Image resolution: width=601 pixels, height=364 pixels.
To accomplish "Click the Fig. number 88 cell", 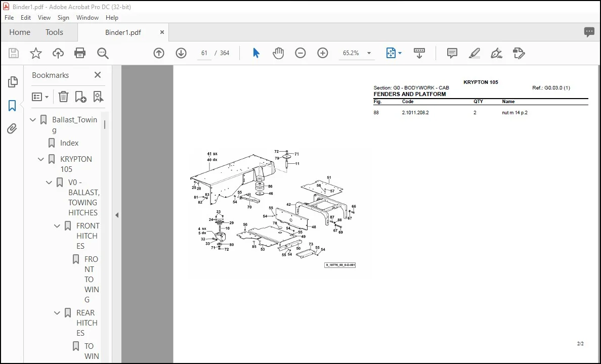I will tap(376, 113).
